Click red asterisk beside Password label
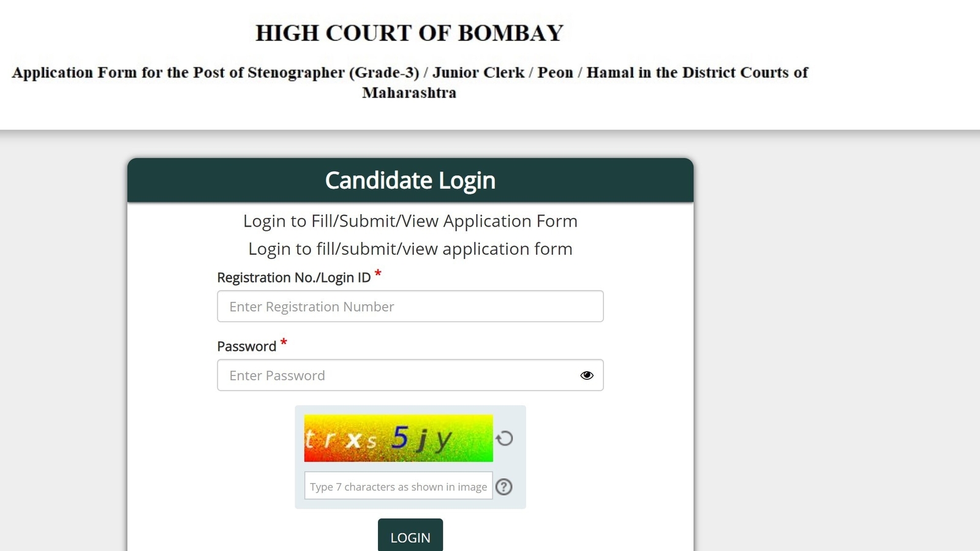The height and width of the screenshot is (551, 980). (x=284, y=342)
